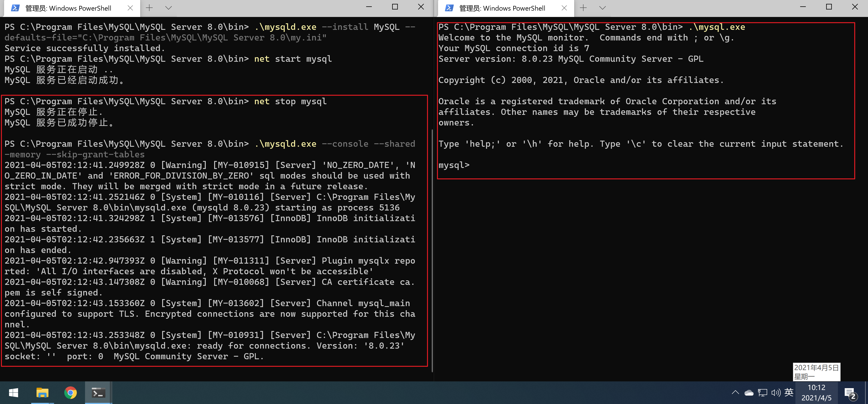Click the Windows Terminal taskbar icon

click(98, 393)
